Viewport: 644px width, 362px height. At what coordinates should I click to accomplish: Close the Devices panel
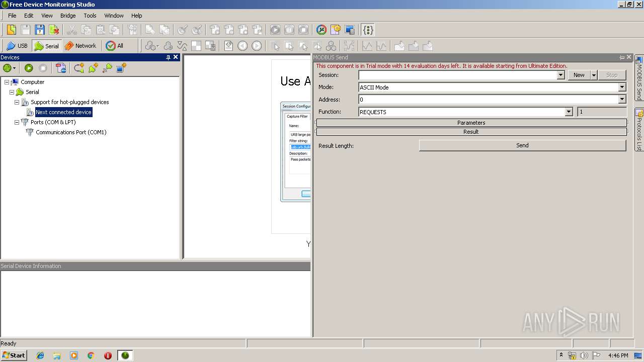[176, 57]
